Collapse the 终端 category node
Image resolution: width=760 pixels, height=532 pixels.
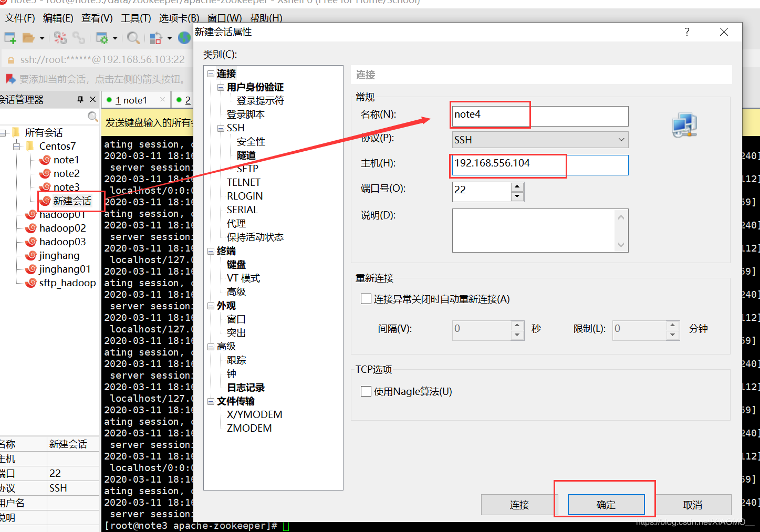tap(211, 251)
